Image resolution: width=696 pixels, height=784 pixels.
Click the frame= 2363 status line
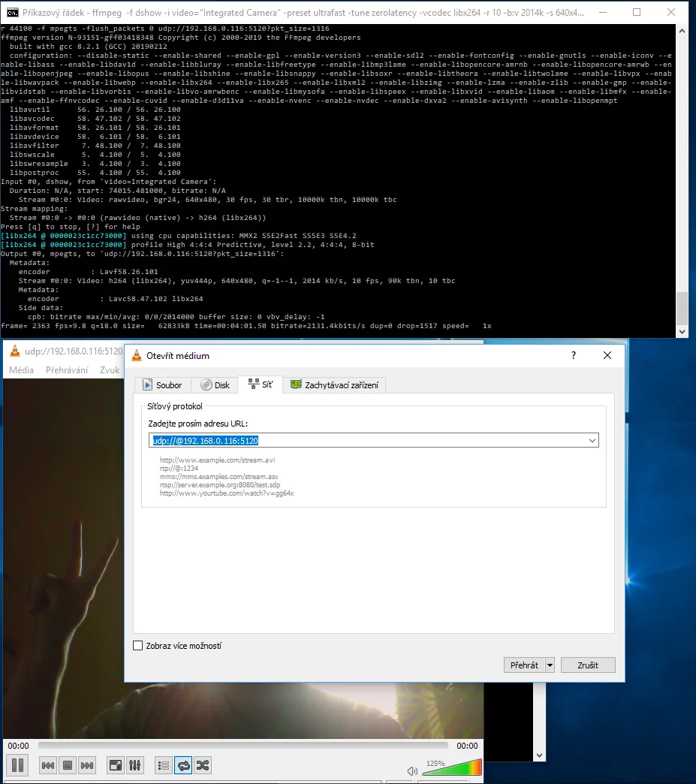pos(246,325)
